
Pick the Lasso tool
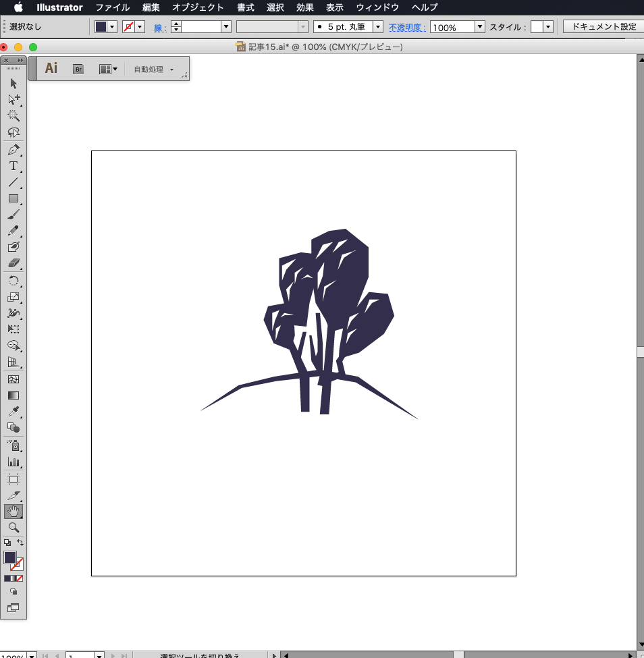[13, 132]
